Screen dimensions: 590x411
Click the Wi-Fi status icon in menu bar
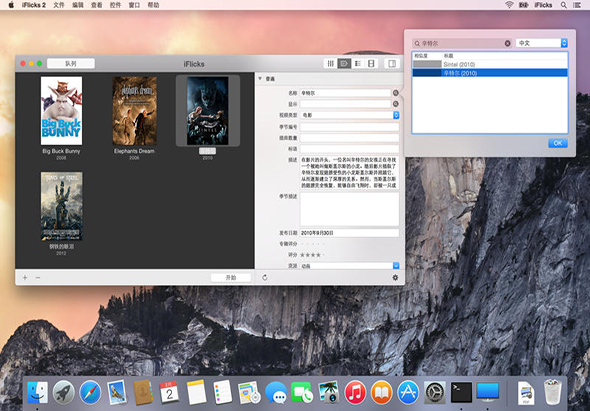click(x=509, y=5)
